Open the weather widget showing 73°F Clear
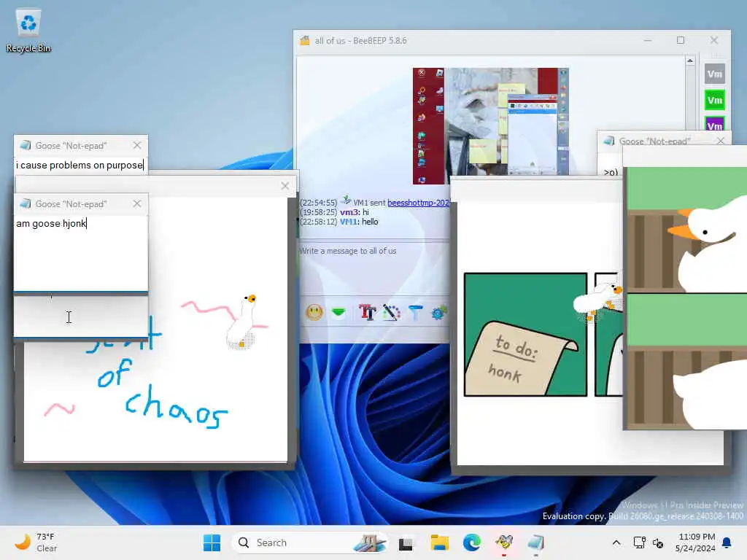This screenshot has width=747, height=560. pyautogui.click(x=36, y=542)
